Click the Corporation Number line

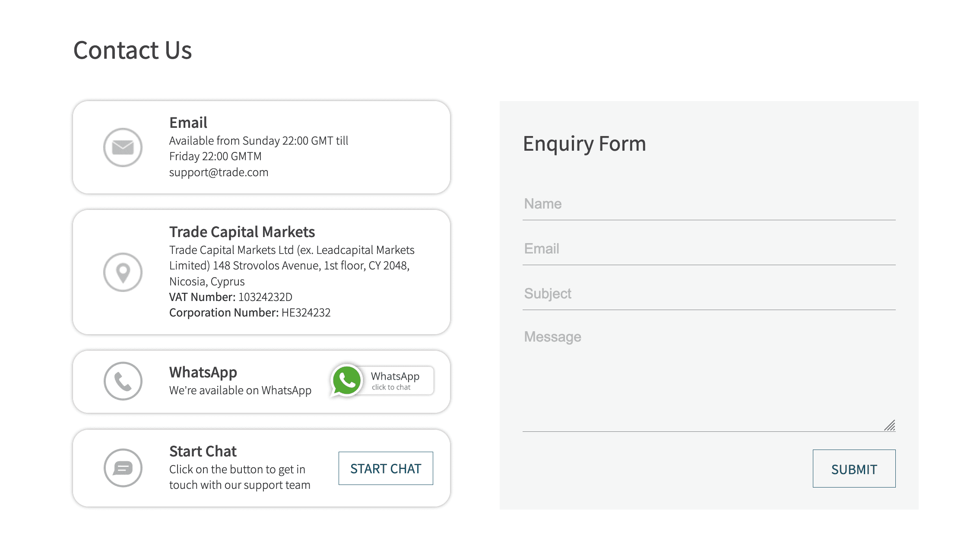pos(250,313)
